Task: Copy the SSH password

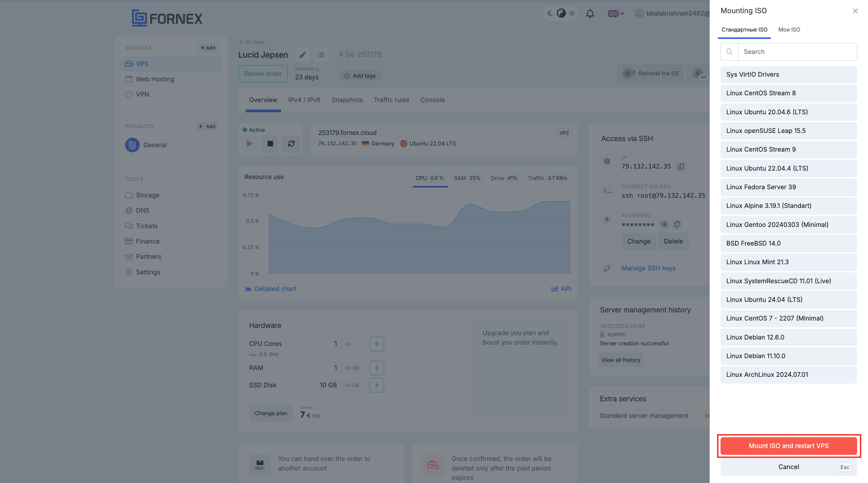Action: tap(677, 224)
